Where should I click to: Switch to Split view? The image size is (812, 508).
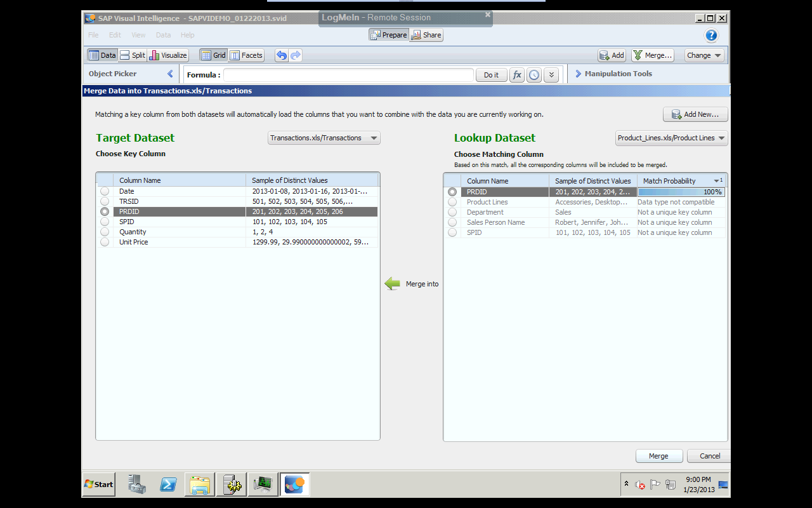tap(133, 55)
